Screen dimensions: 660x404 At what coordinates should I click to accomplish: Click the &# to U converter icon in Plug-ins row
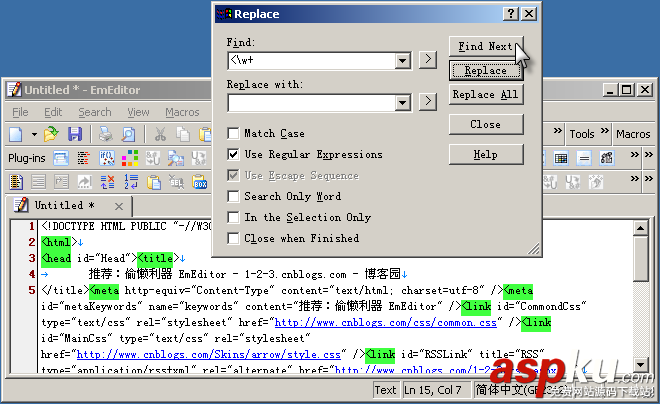pyautogui.click(x=153, y=158)
